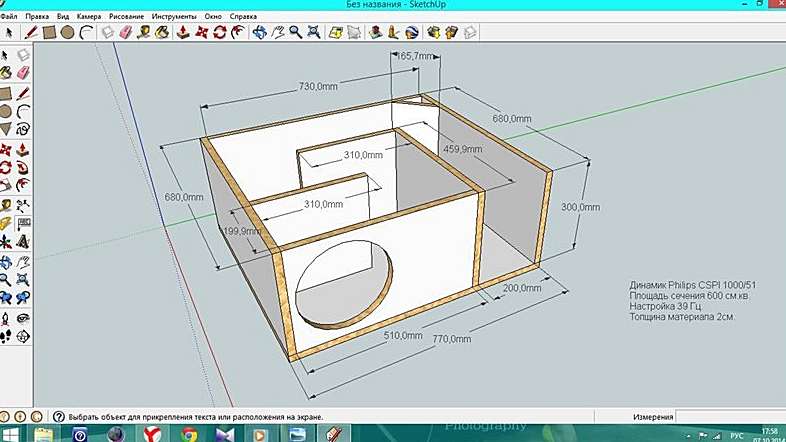Click the РУС language indicator
786x442 pixels.
pyautogui.click(x=736, y=435)
